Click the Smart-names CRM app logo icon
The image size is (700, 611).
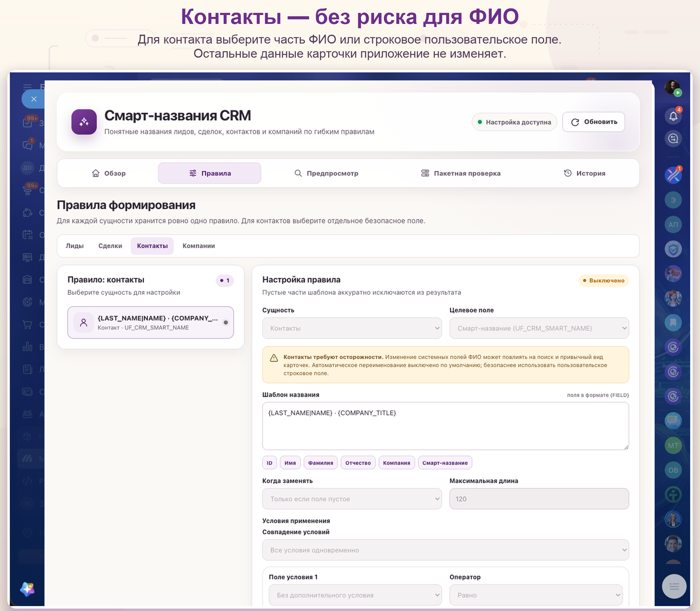point(84,122)
